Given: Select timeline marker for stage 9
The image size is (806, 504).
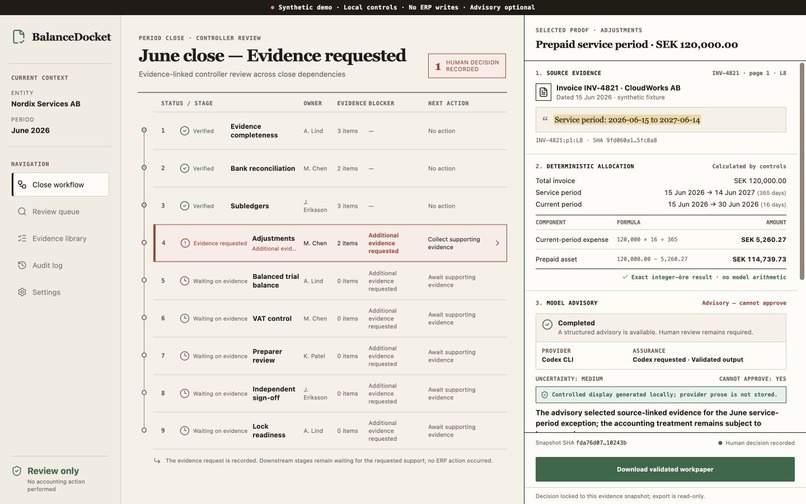Looking at the screenshot, I should click(144, 430).
